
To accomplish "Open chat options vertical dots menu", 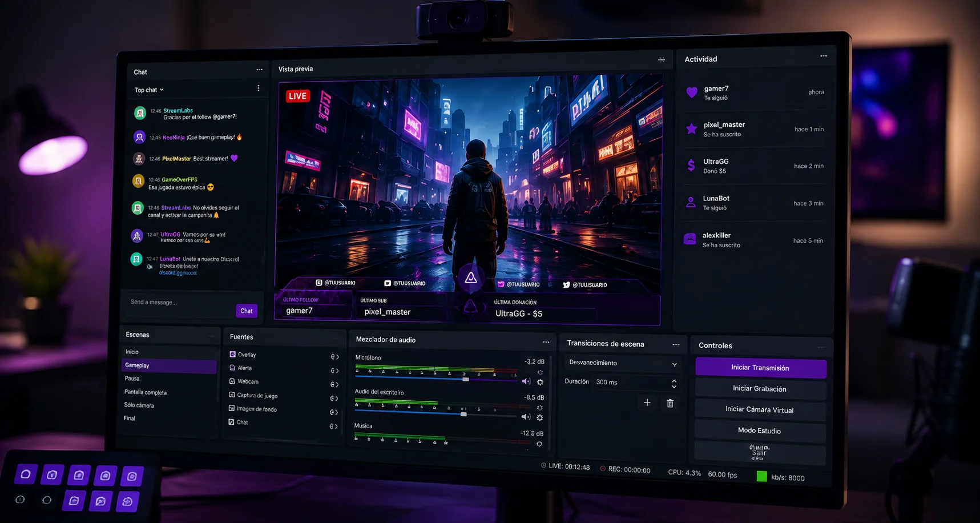I will point(258,88).
